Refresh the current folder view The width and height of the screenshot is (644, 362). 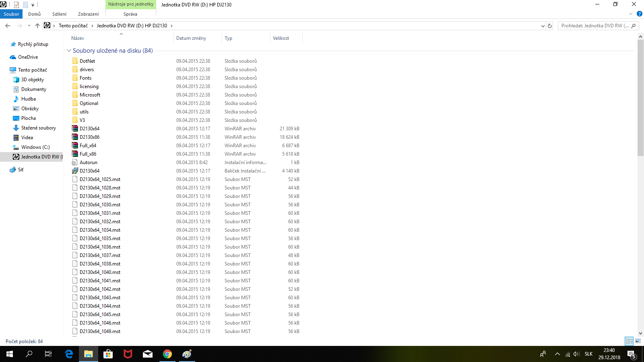pyautogui.click(x=550, y=26)
